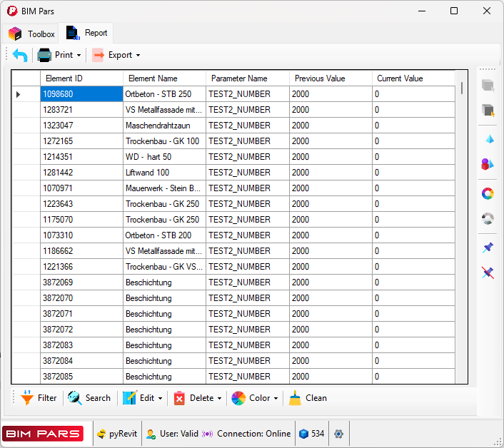Open the settings gear in status bar
The height and width of the screenshot is (448, 504).
(x=338, y=434)
